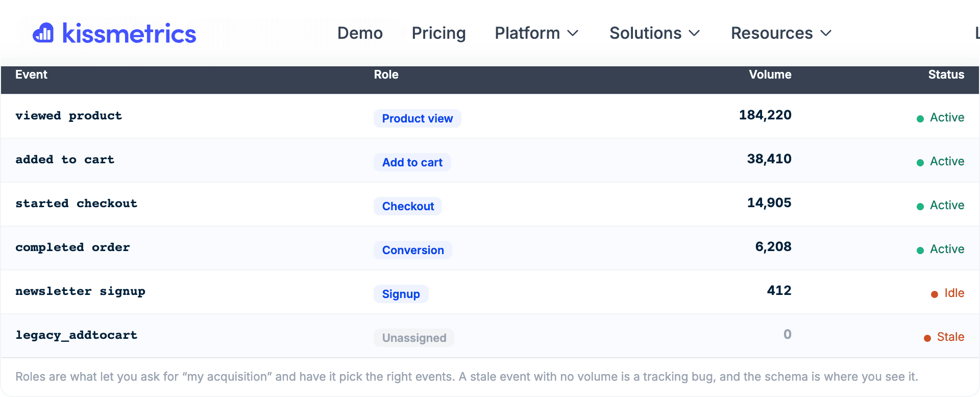Click the orange Stale status dot

point(927,338)
